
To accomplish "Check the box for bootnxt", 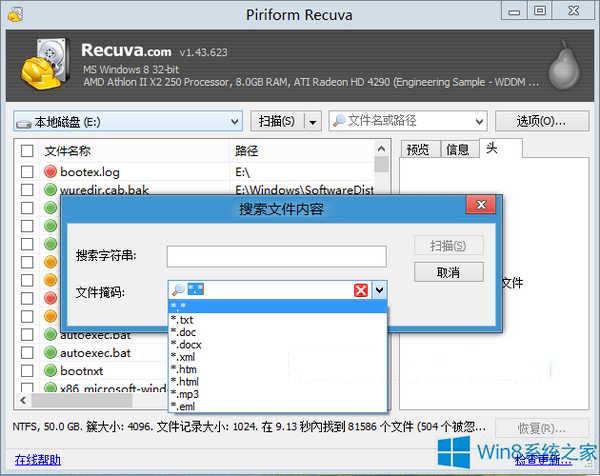I will click(x=27, y=370).
